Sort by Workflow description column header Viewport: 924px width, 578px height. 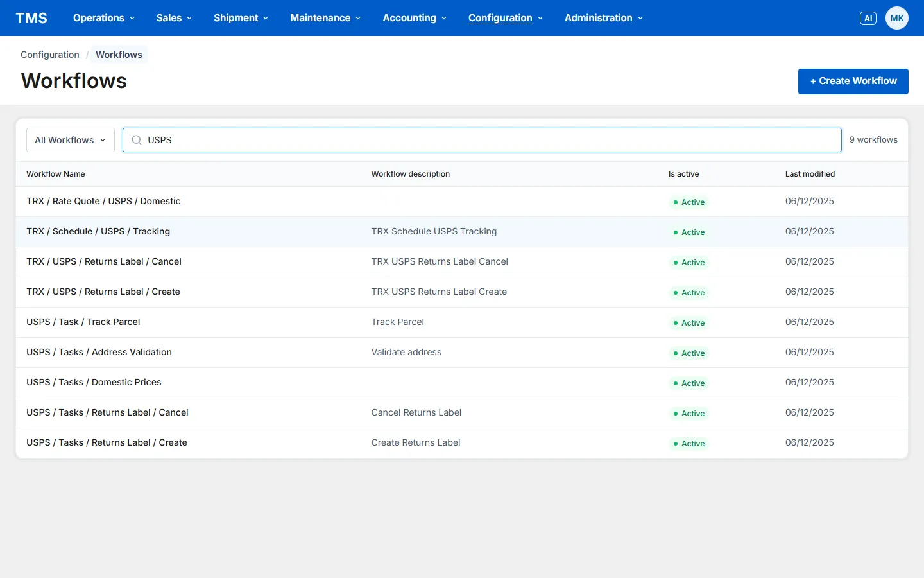411,174
